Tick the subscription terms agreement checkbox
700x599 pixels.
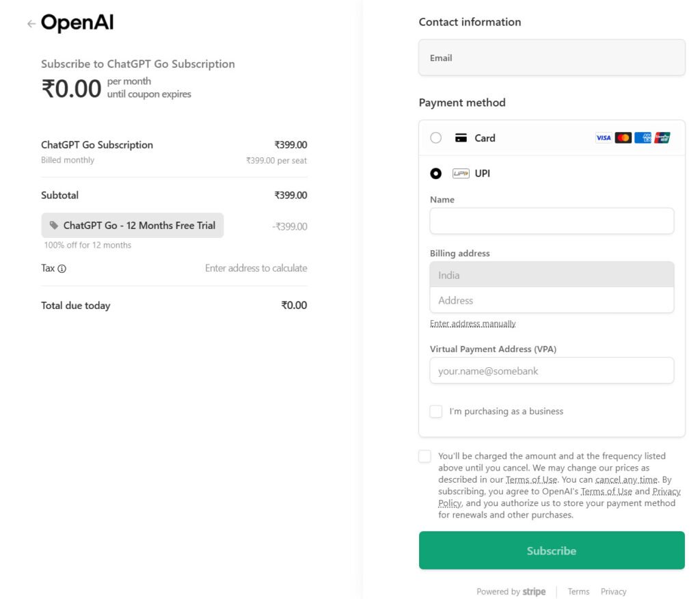425,457
